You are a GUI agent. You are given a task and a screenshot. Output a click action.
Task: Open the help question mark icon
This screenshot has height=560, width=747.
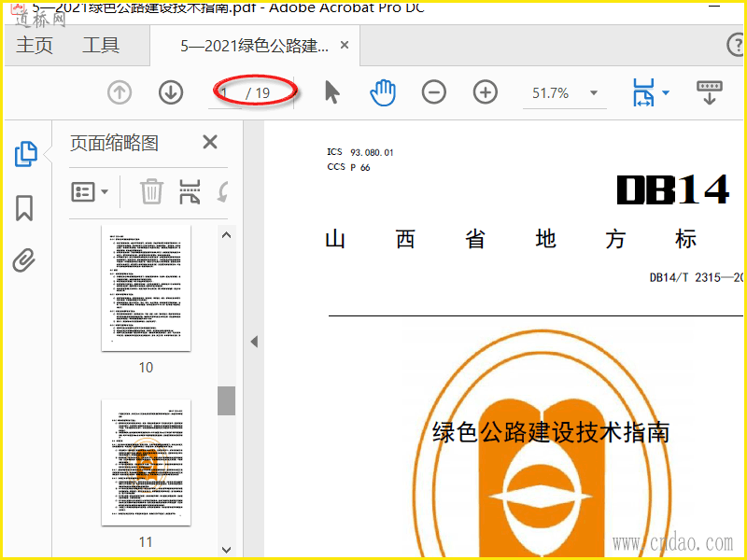click(736, 45)
